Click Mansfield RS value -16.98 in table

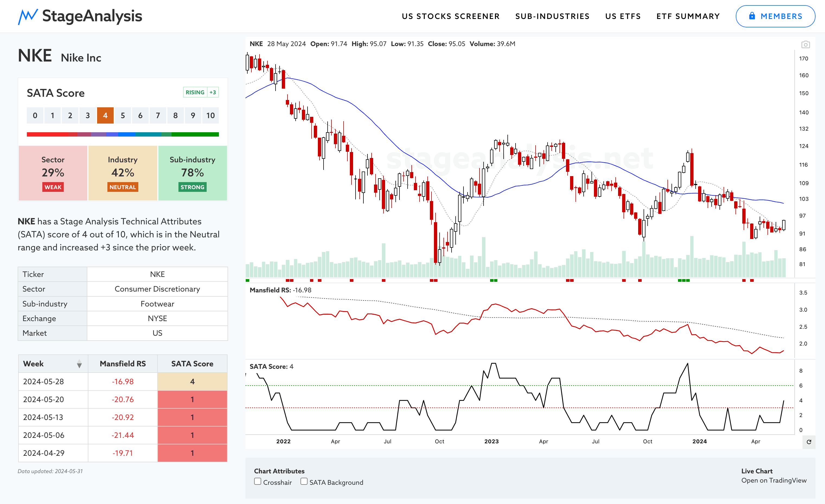(123, 382)
